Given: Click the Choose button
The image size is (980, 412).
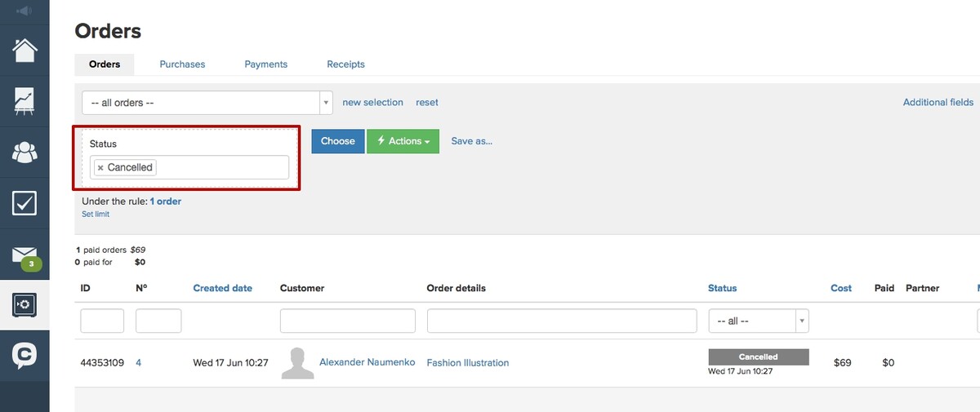Looking at the screenshot, I should tap(337, 141).
